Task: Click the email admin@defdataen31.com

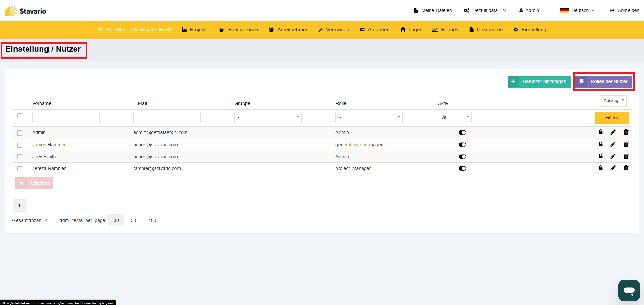Action: pyautogui.click(x=160, y=132)
